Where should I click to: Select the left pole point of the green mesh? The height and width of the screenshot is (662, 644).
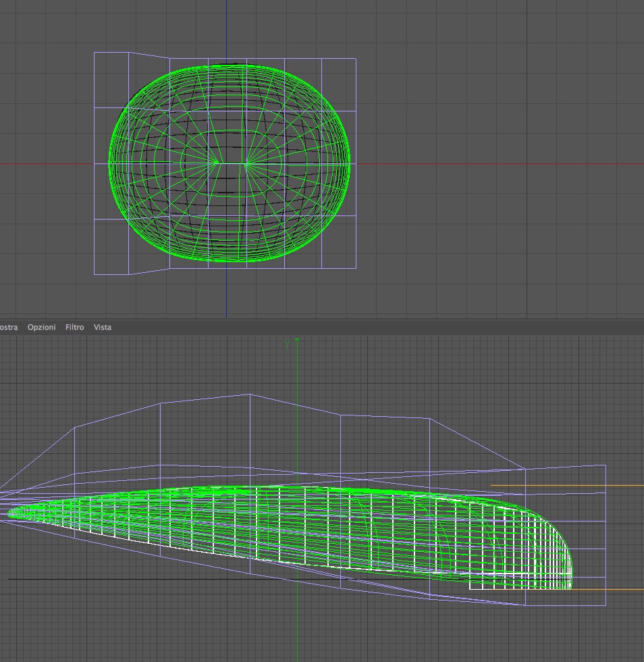click(x=217, y=162)
